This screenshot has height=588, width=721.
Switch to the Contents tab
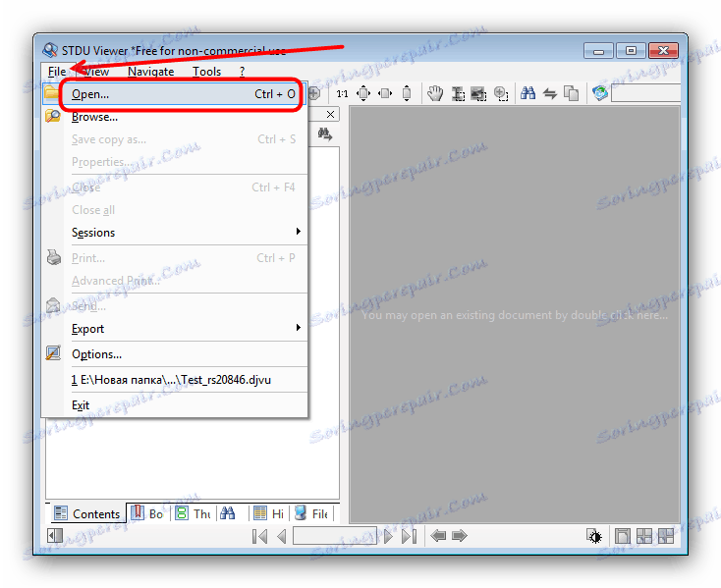point(87,513)
